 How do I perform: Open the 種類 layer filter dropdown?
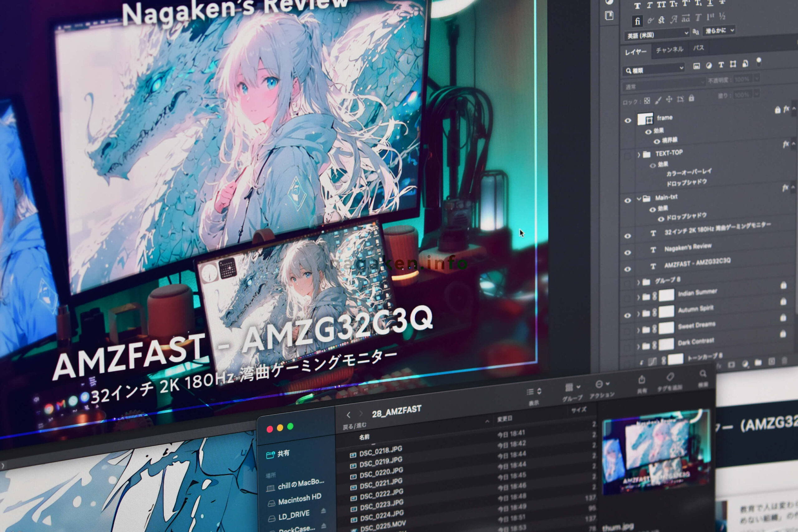653,70
